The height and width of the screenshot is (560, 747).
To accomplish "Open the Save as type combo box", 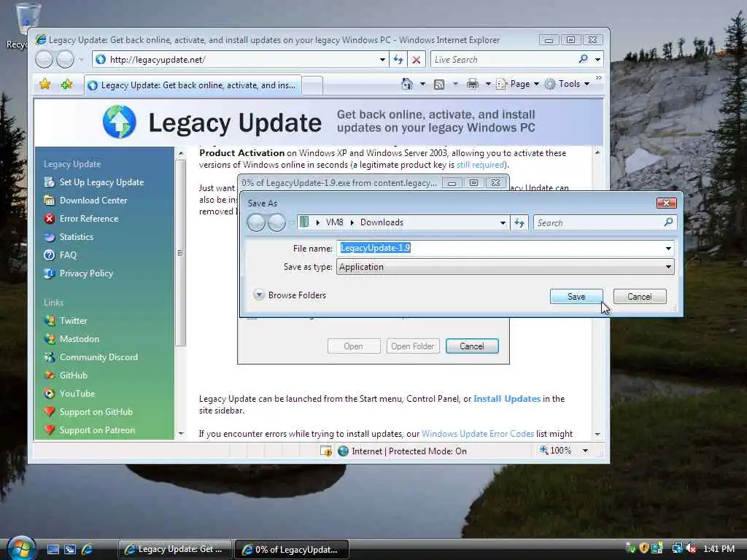I will [x=505, y=267].
